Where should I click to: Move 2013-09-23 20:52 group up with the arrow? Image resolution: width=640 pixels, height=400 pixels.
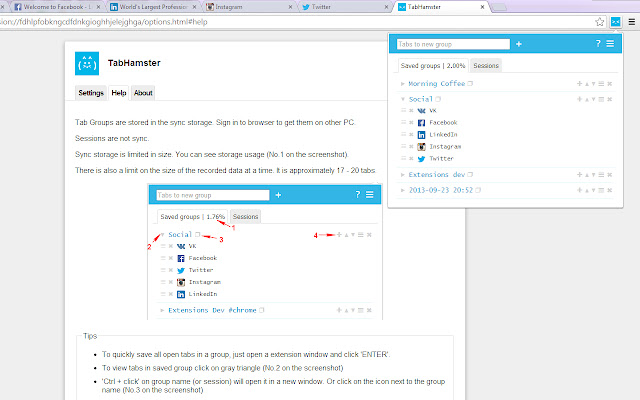[x=587, y=191]
